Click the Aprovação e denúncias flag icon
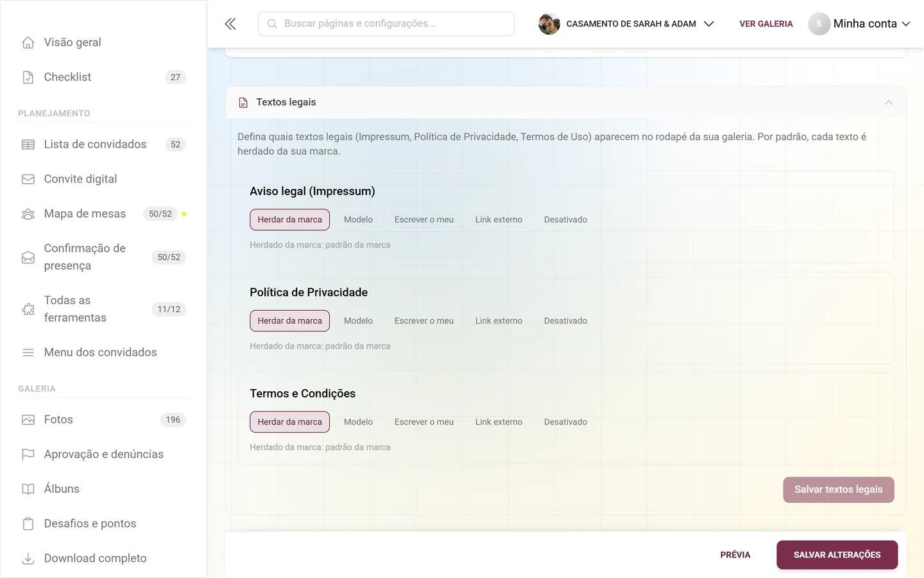This screenshot has width=924, height=578. pos(28,455)
